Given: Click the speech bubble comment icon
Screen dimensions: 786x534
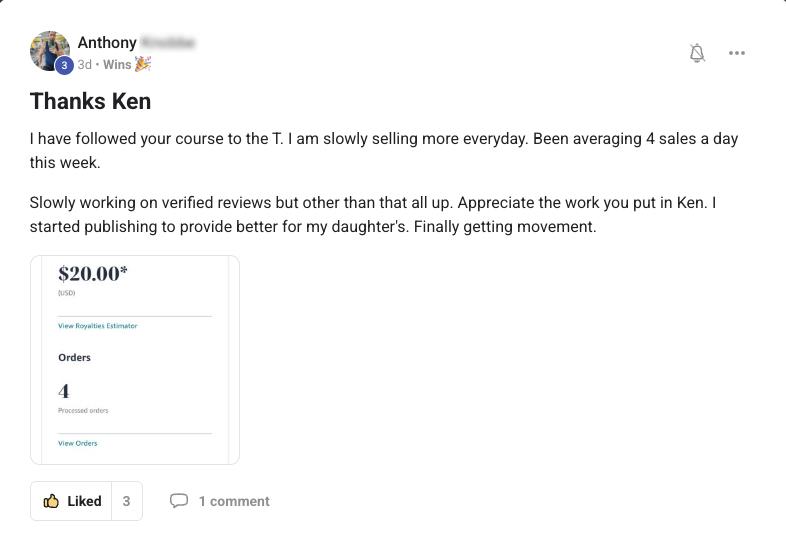Looking at the screenshot, I should [x=179, y=501].
